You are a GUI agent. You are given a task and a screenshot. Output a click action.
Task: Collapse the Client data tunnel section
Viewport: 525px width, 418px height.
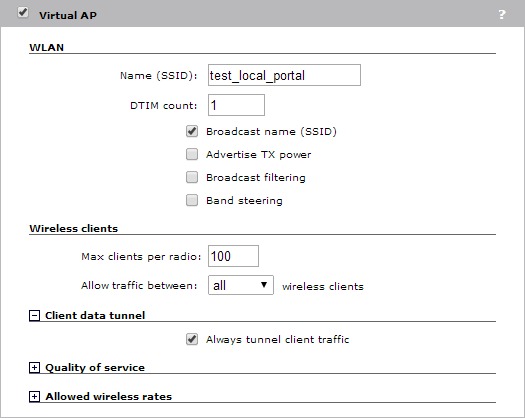click(34, 316)
